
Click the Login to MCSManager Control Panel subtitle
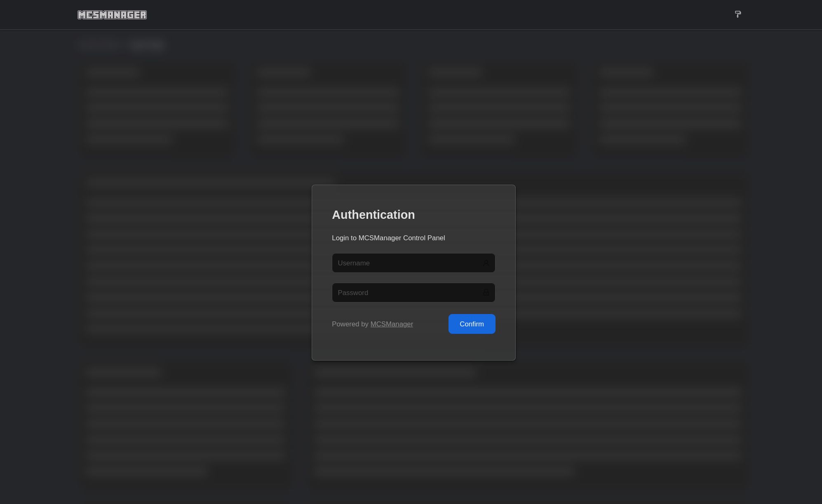(x=388, y=238)
